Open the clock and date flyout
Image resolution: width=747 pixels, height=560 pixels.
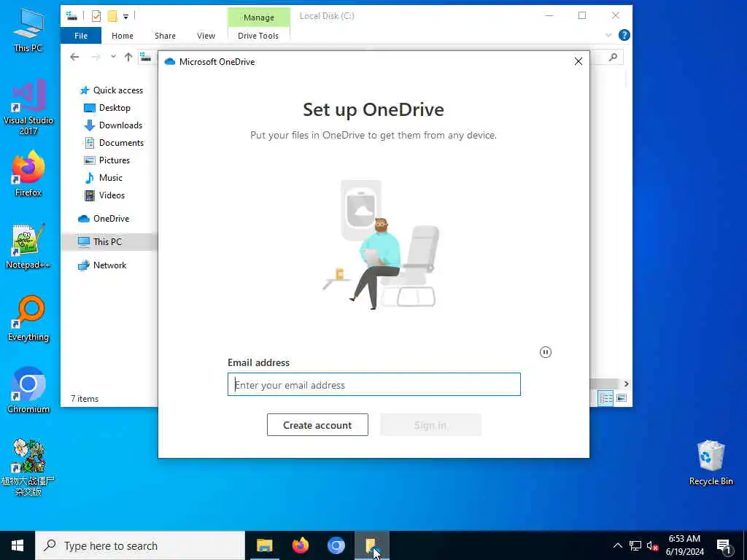coord(684,545)
